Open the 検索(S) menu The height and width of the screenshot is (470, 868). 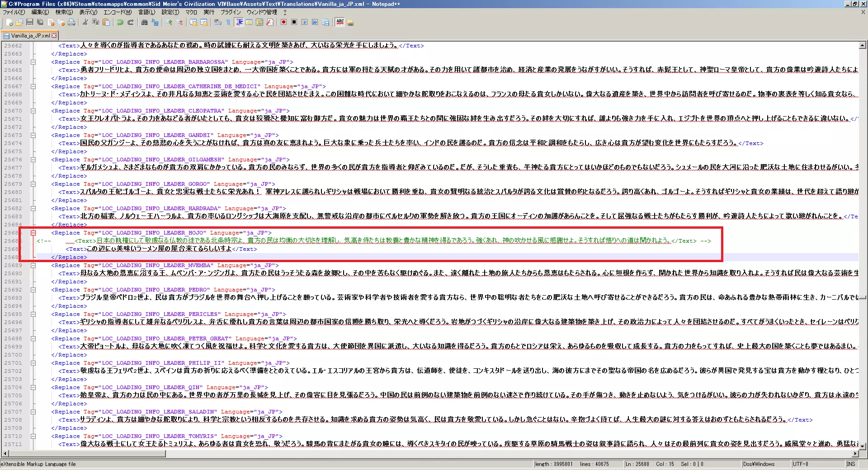(64, 12)
